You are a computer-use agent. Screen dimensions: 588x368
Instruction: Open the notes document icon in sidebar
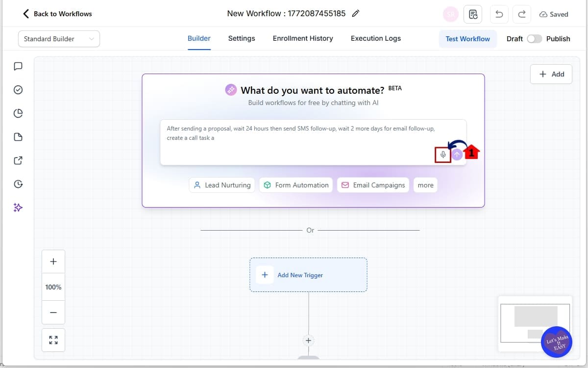point(18,137)
